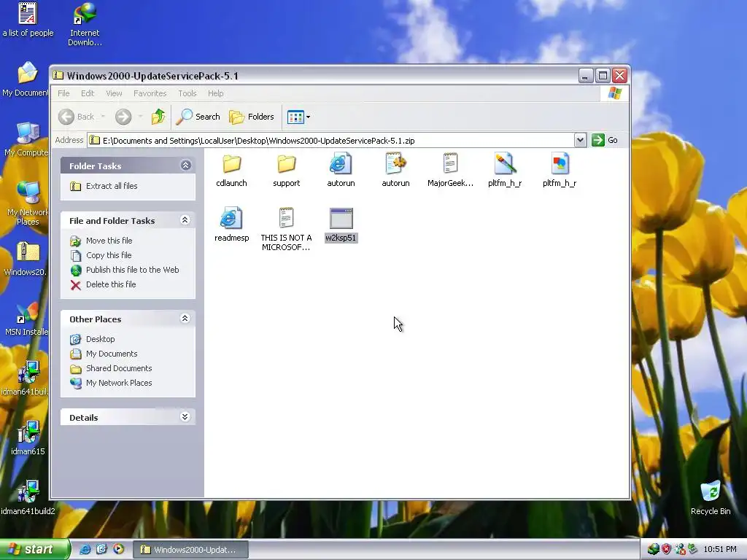Select MSN Installer desktop shortcut
Screen dimensions: 747x560
26,319
